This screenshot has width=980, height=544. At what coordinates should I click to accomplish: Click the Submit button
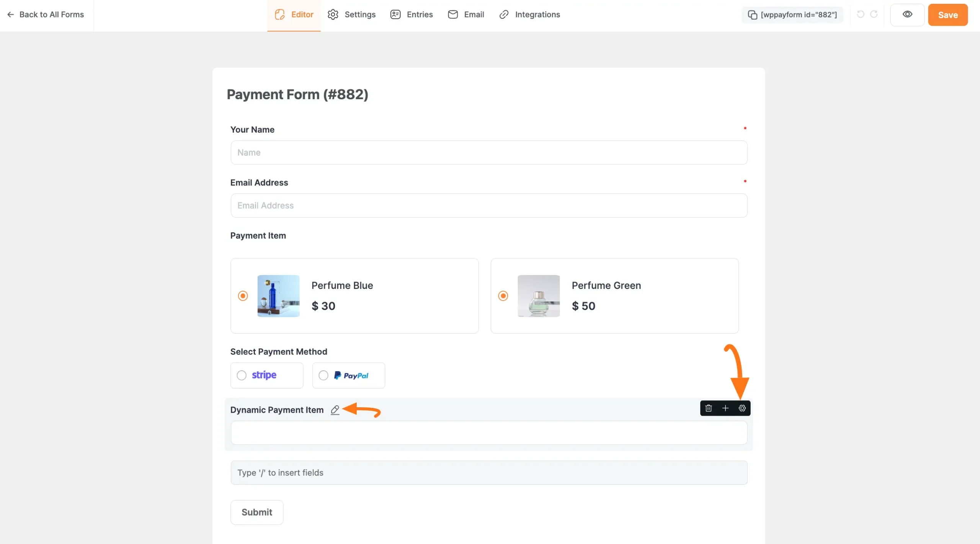256,512
